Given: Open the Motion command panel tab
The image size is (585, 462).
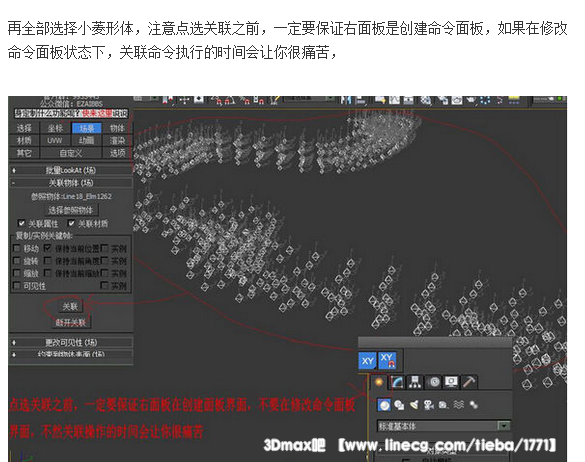Looking at the screenshot, I should 434,382.
